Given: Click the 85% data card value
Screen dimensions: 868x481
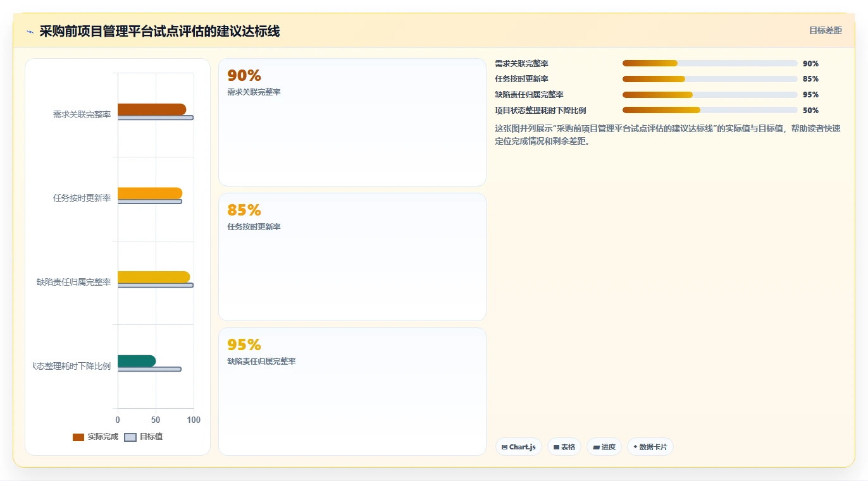Looking at the screenshot, I should pos(244,210).
